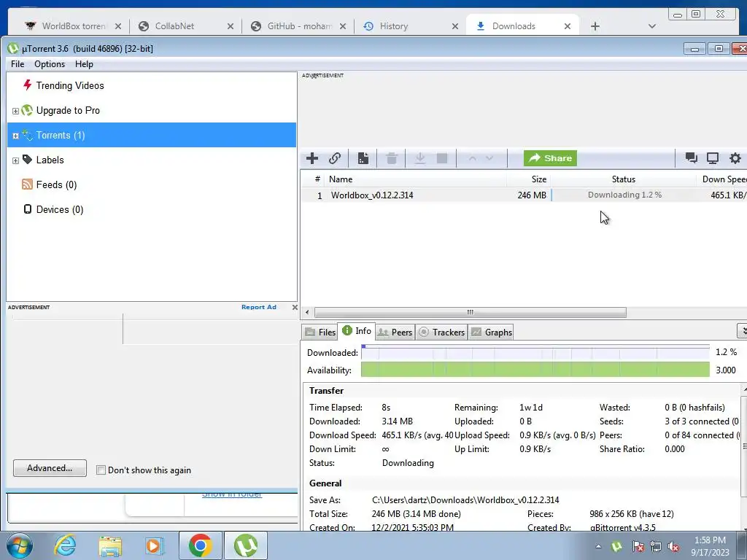
Task: Click the muted volume tray icon
Action: pyautogui.click(x=673, y=547)
